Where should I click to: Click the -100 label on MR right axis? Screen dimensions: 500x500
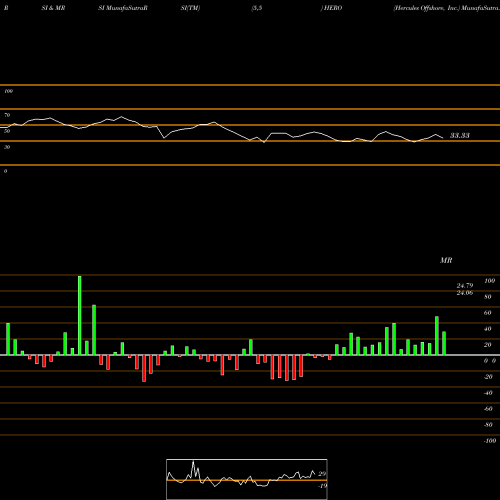(490, 441)
